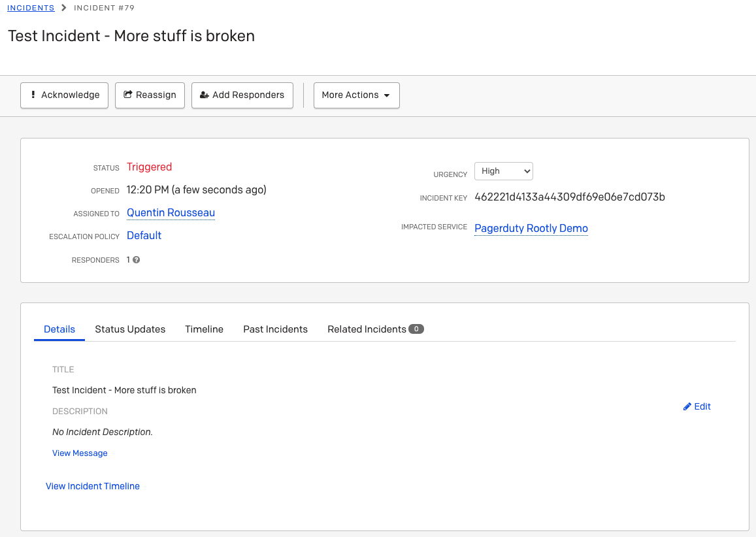The width and height of the screenshot is (756, 537).
Task: Click the Acknowledge button
Action: [x=64, y=95]
